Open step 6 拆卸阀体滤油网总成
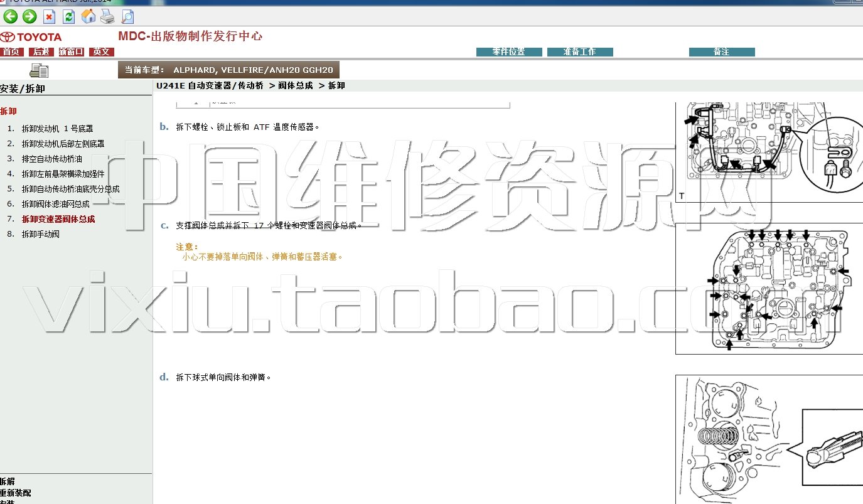 coord(56,204)
